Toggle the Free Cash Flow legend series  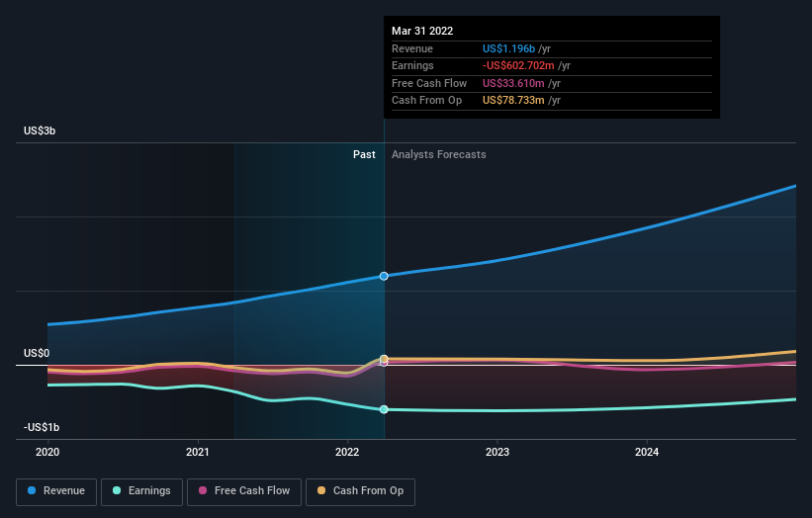tap(244, 491)
